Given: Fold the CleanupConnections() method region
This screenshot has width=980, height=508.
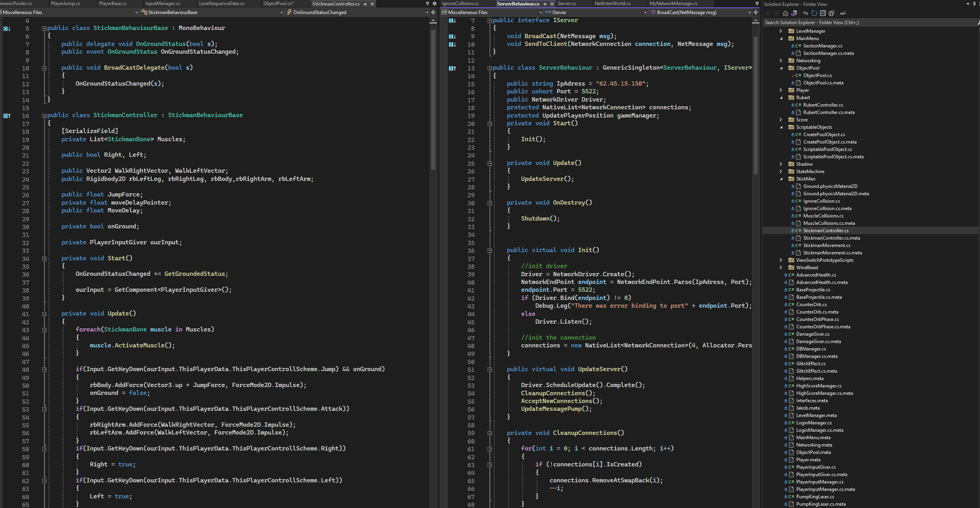Looking at the screenshot, I should click(x=489, y=433).
